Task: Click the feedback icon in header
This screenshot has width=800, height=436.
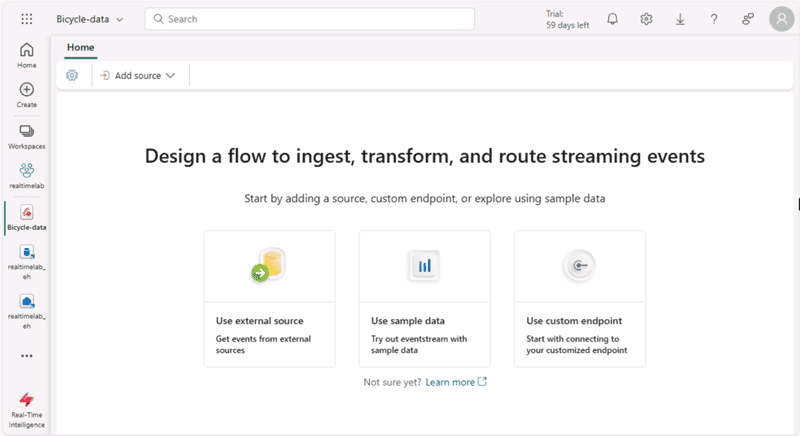Action: point(747,19)
